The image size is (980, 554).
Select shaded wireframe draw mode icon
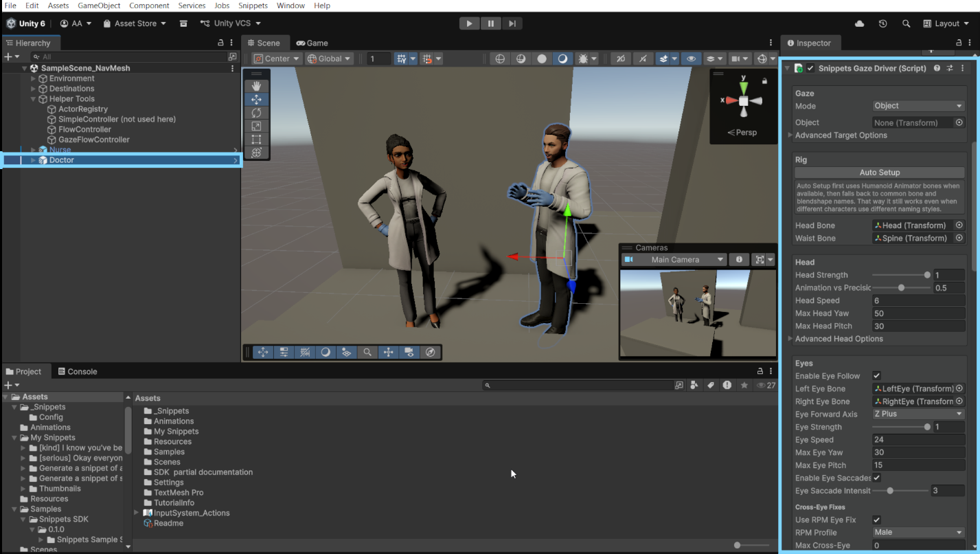521,59
